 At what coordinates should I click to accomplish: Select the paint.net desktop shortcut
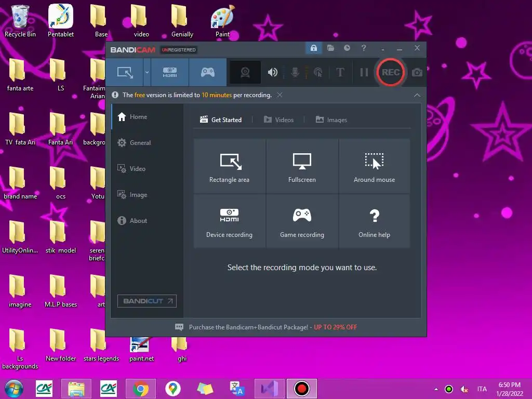coord(141,350)
